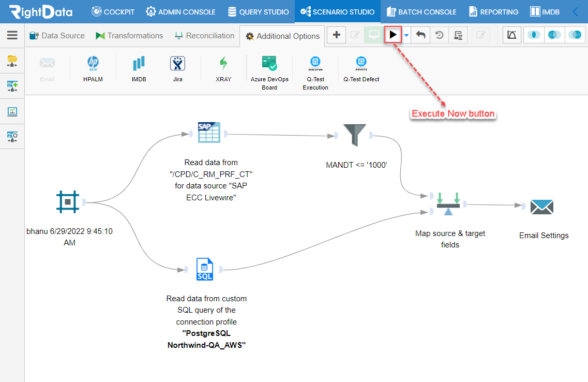
Task: Open the Batch Console
Action: click(x=421, y=11)
